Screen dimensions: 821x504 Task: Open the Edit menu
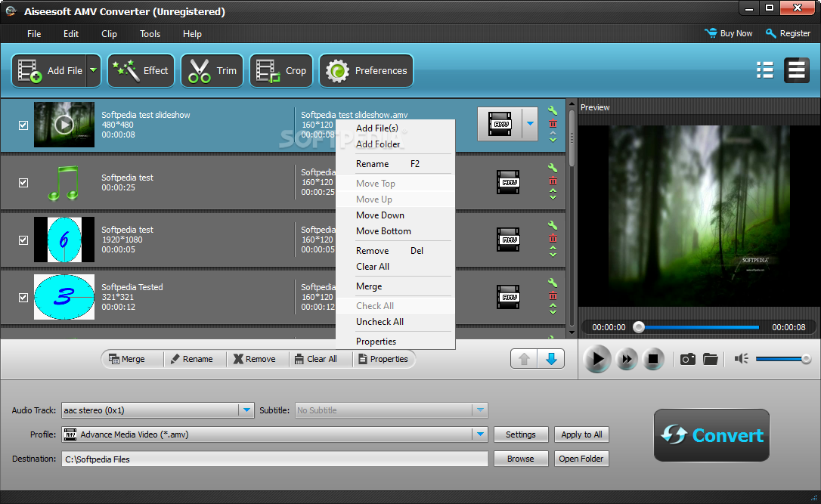coord(71,34)
